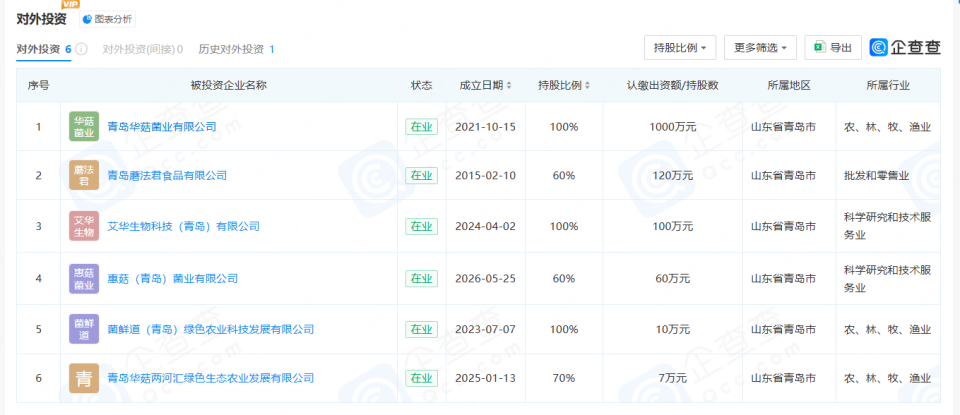Click the 所属行业 column header
This screenshot has height=415, width=960.
(x=888, y=86)
